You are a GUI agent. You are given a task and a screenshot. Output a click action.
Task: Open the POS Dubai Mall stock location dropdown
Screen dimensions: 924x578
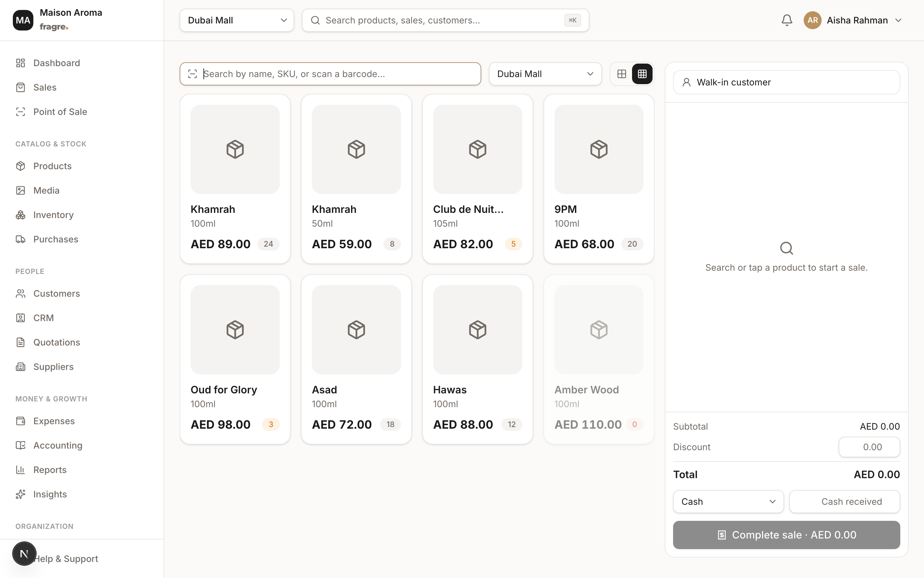point(545,74)
